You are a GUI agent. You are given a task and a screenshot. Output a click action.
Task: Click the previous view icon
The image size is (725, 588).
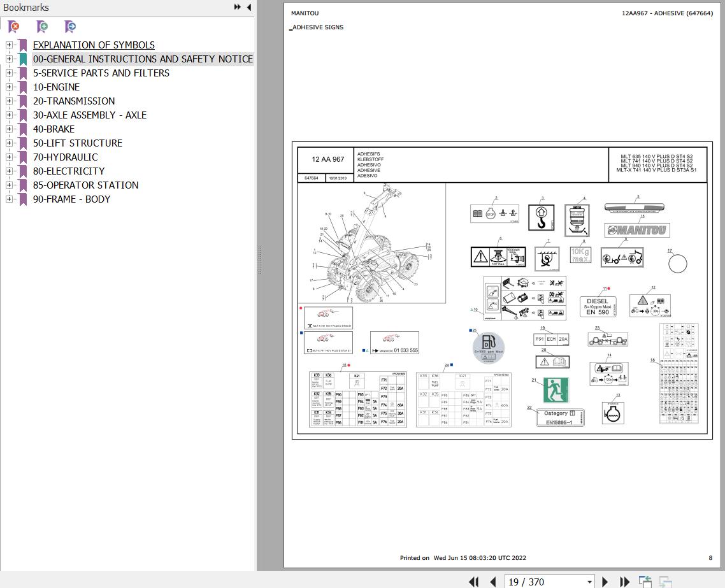pyautogui.click(x=645, y=582)
